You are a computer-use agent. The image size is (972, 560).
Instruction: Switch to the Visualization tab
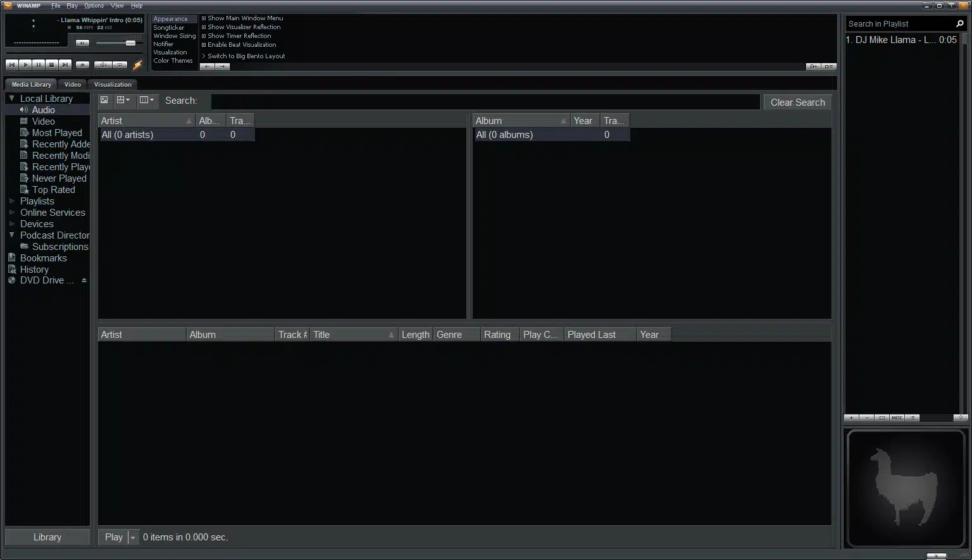(113, 84)
